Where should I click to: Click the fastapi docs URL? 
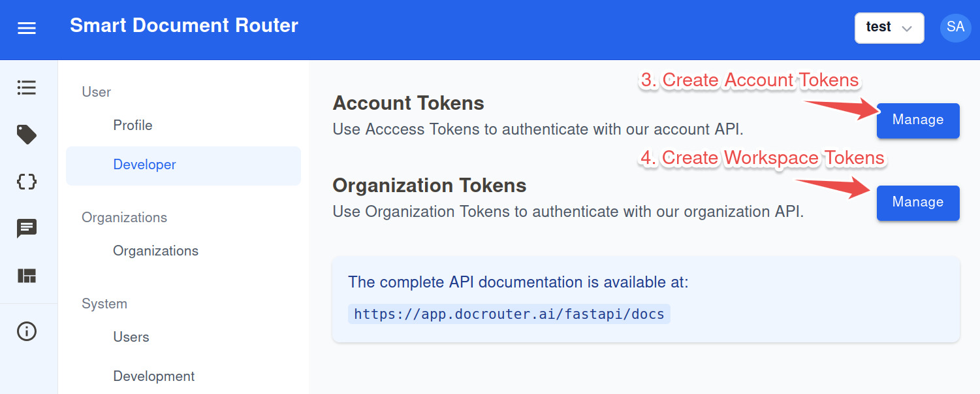509,314
